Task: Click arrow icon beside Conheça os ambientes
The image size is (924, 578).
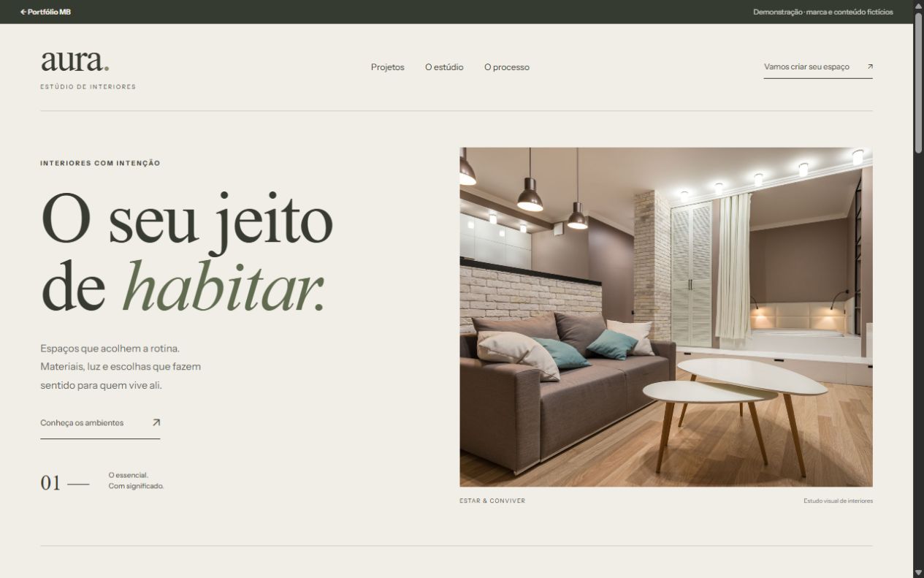Action: (x=156, y=422)
